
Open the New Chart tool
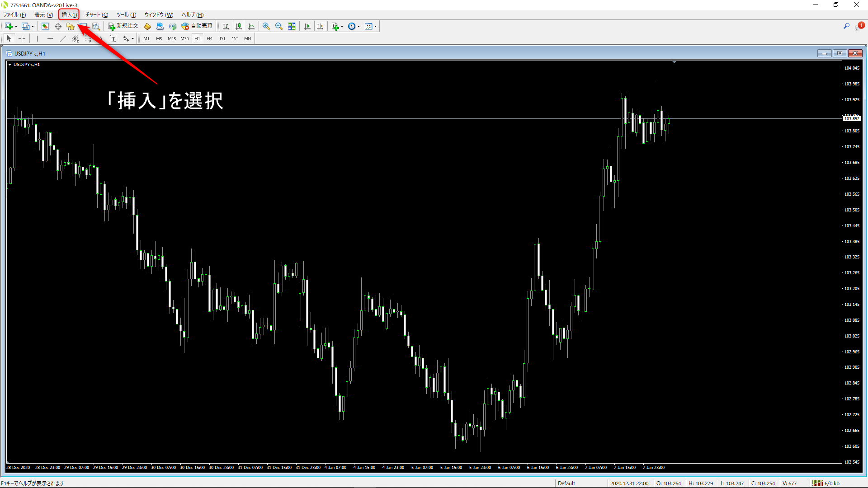point(9,26)
